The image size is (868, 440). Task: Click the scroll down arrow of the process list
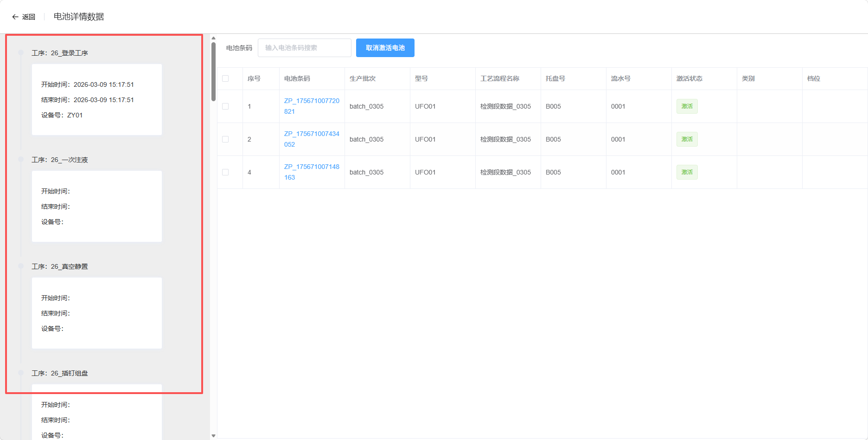[x=213, y=436]
